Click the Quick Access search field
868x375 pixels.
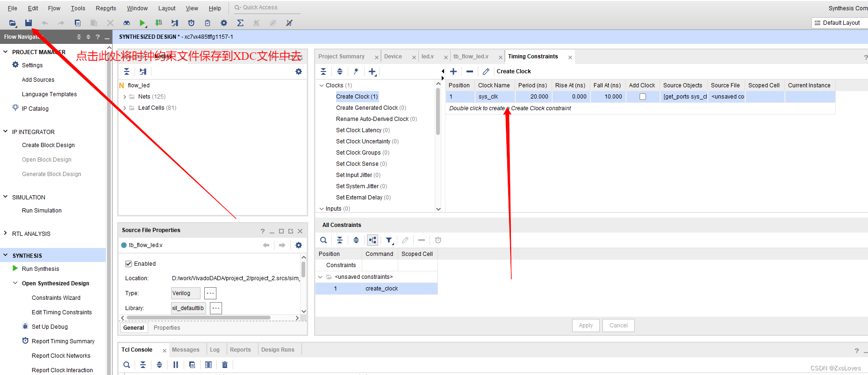(266, 7)
